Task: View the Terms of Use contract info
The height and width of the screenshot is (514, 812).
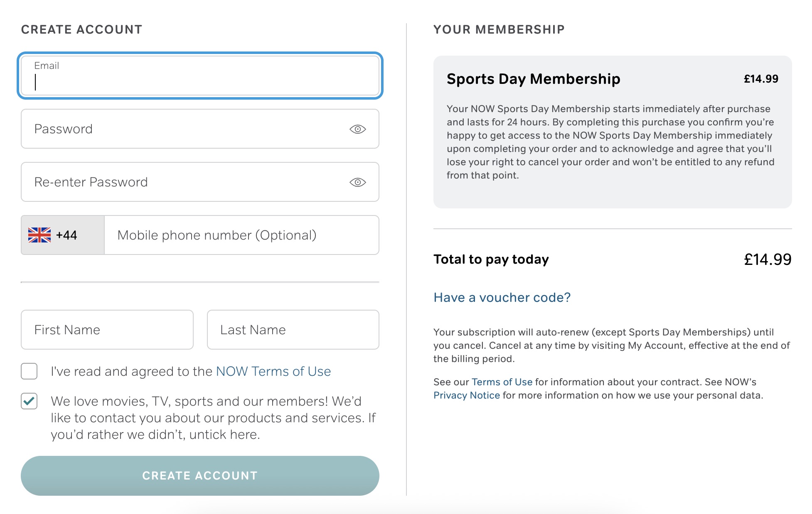Action: 502,382
